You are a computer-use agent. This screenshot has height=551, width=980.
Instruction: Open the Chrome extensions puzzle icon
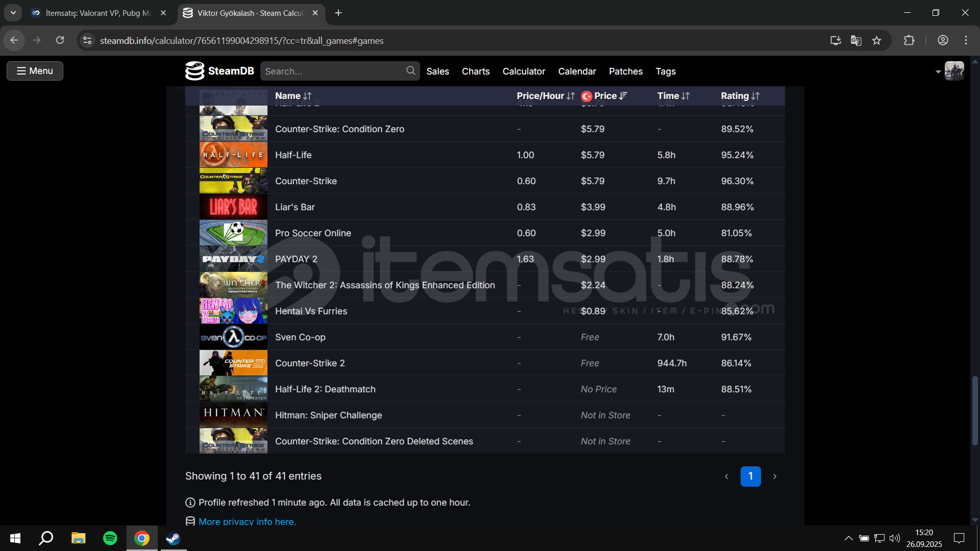tap(909, 40)
